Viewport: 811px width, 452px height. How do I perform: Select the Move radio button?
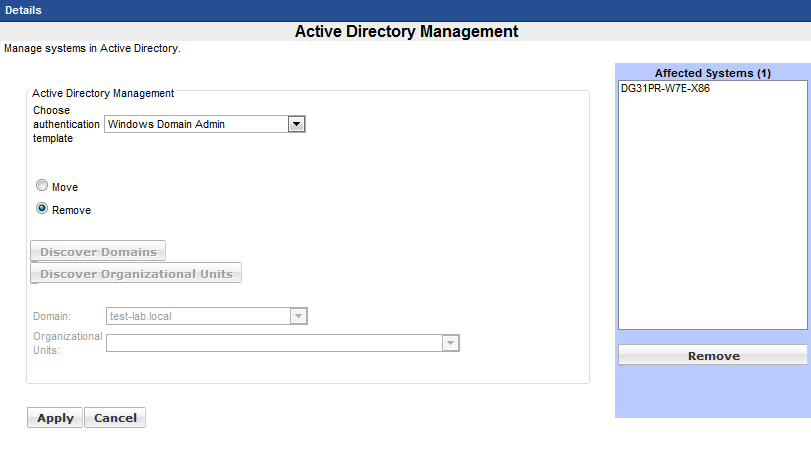pos(42,186)
